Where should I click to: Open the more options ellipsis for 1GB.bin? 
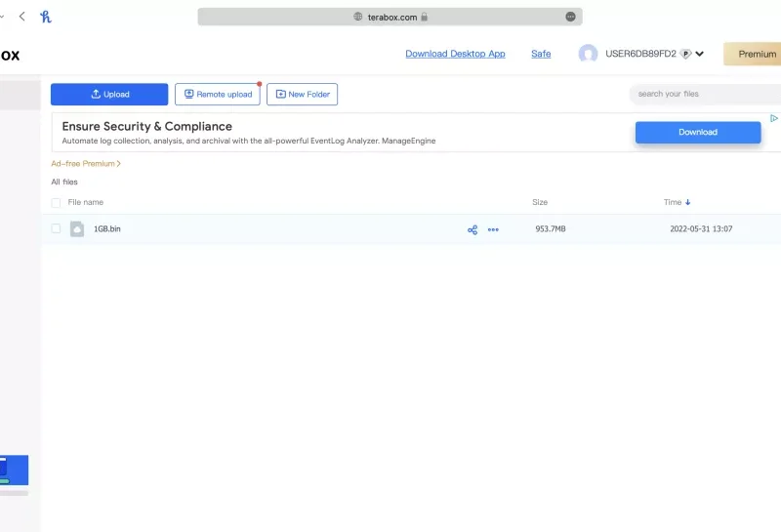pyautogui.click(x=493, y=229)
